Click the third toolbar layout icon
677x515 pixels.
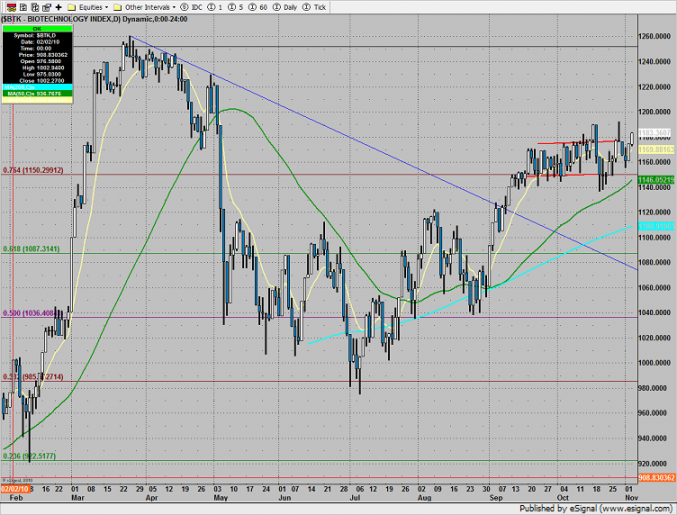point(35,7)
